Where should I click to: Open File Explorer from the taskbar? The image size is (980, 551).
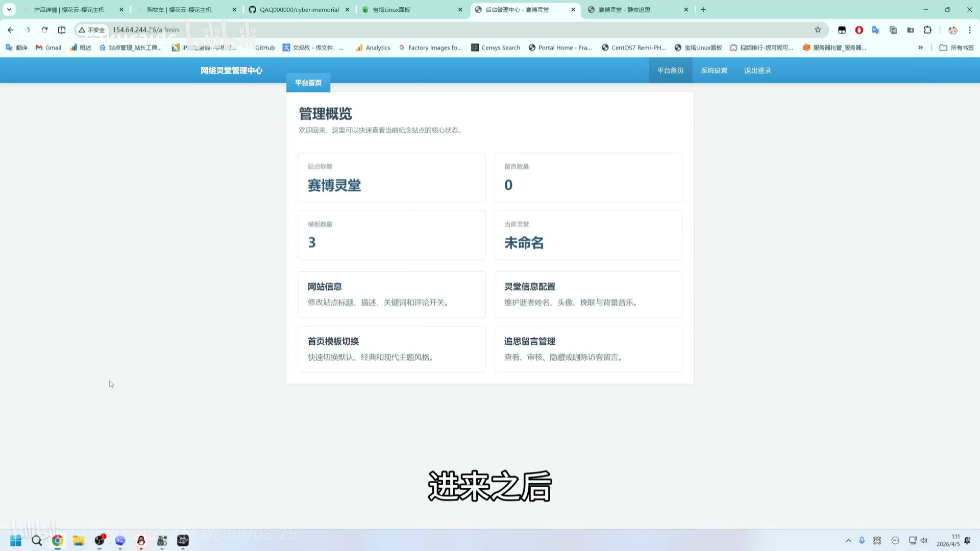(x=78, y=540)
